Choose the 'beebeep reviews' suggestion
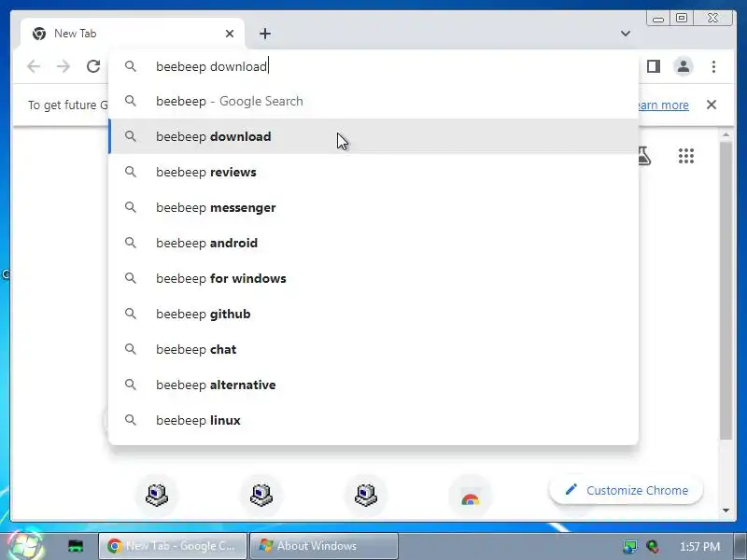Image resolution: width=747 pixels, height=560 pixels. tap(373, 172)
